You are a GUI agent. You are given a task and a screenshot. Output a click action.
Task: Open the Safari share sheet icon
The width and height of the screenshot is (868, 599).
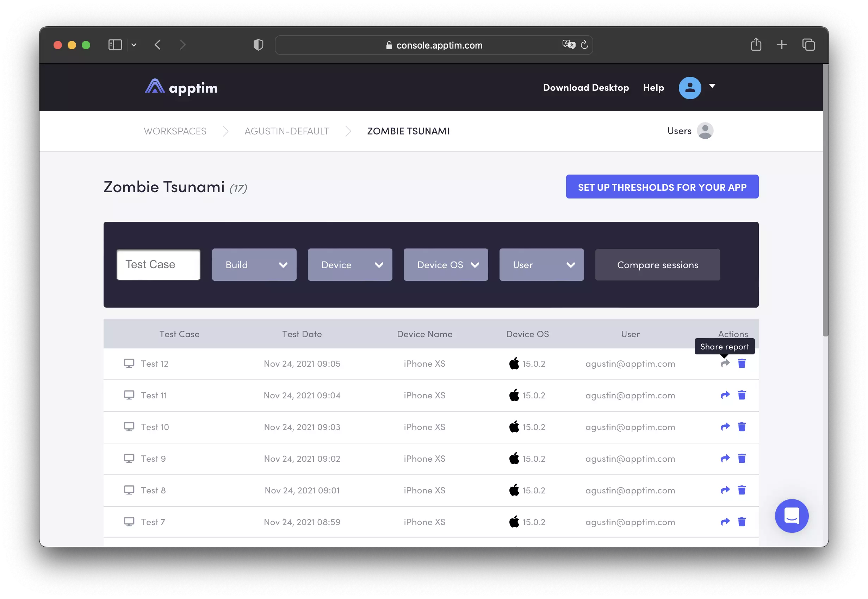[756, 45]
